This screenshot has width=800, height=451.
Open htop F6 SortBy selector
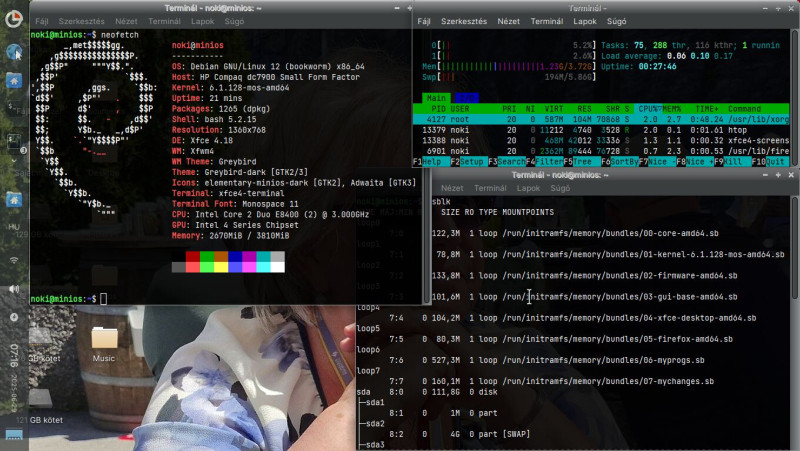(619, 162)
